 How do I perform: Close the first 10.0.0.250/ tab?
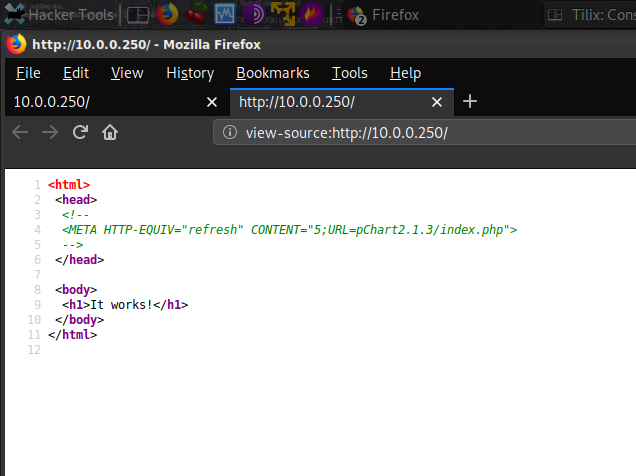[x=211, y=102]
